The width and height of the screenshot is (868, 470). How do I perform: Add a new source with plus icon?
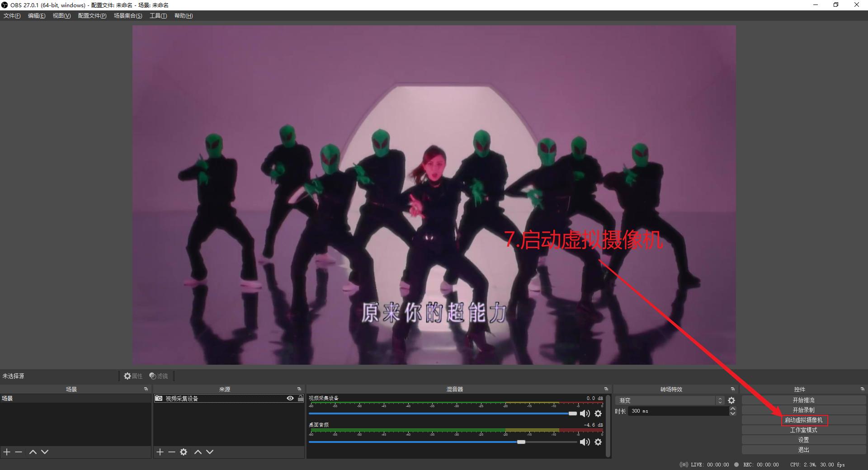[160, 452]
